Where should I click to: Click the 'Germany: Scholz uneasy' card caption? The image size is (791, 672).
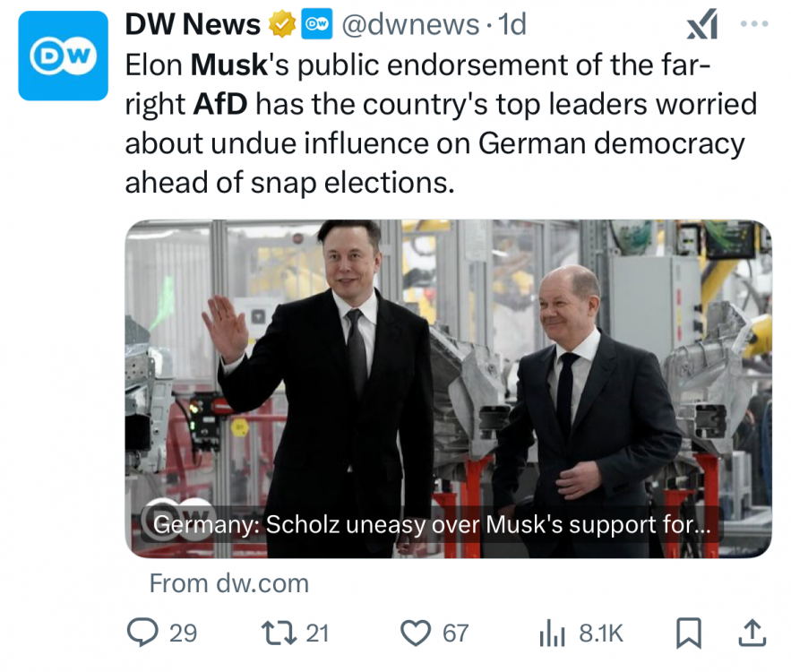point(432,526)
